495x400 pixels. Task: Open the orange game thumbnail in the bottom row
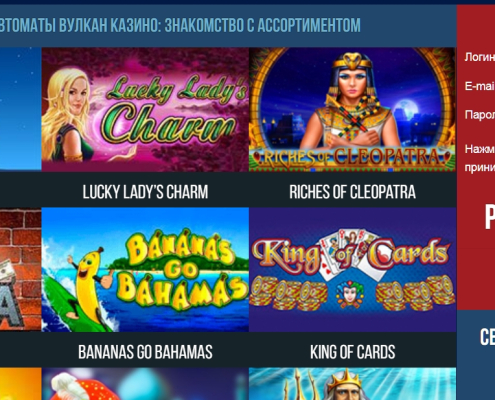coord(21,384)
